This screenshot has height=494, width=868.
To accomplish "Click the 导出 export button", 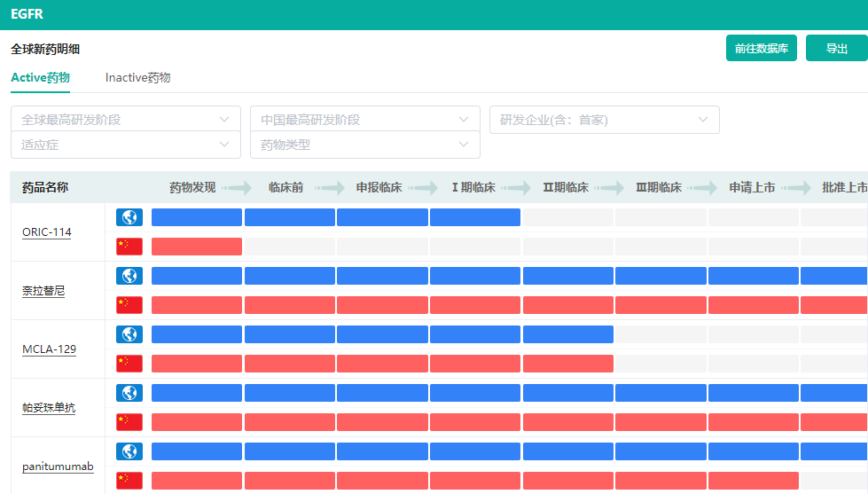I will [836, 49].
